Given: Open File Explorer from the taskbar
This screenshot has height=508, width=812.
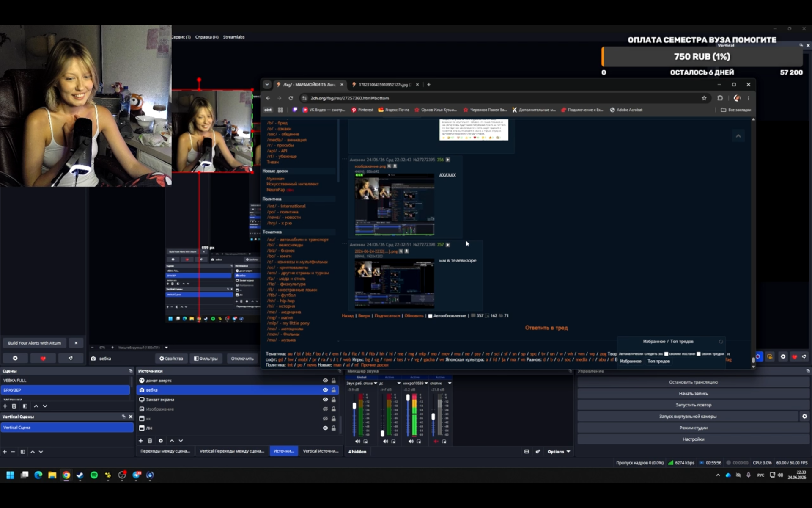Looking at the screenshot, I should click(x=52, y=475).
